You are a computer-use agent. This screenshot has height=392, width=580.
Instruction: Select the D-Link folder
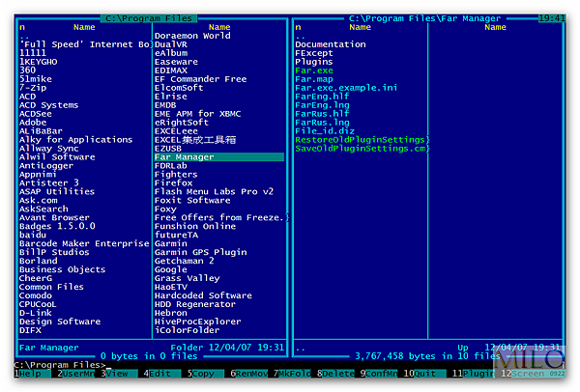click(x=36, y=313)
